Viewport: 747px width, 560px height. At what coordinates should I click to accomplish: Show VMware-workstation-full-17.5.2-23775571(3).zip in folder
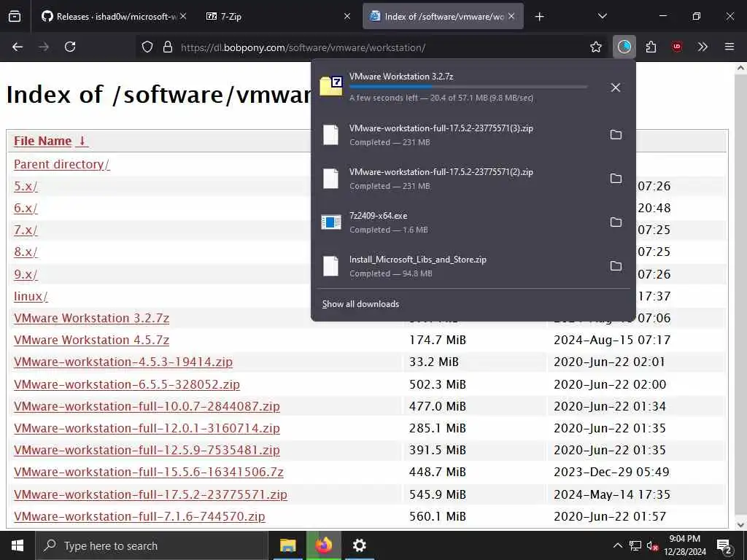(616, 135)
